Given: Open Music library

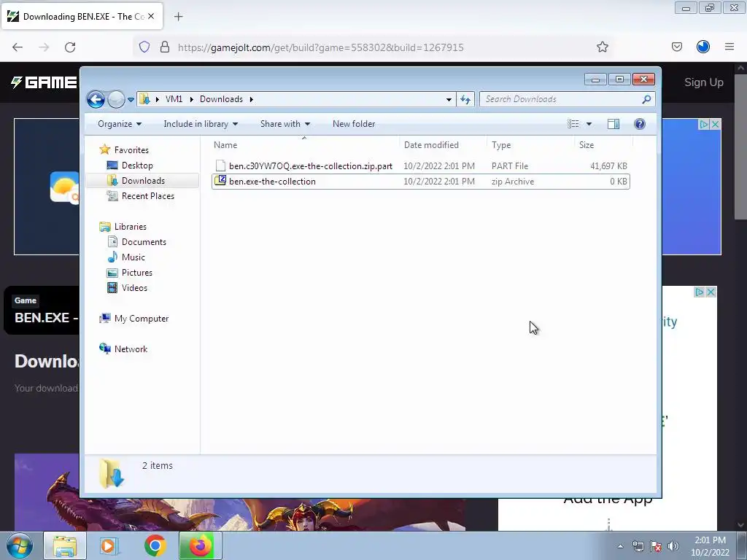Looking at the screenshot, I should 133,257.
